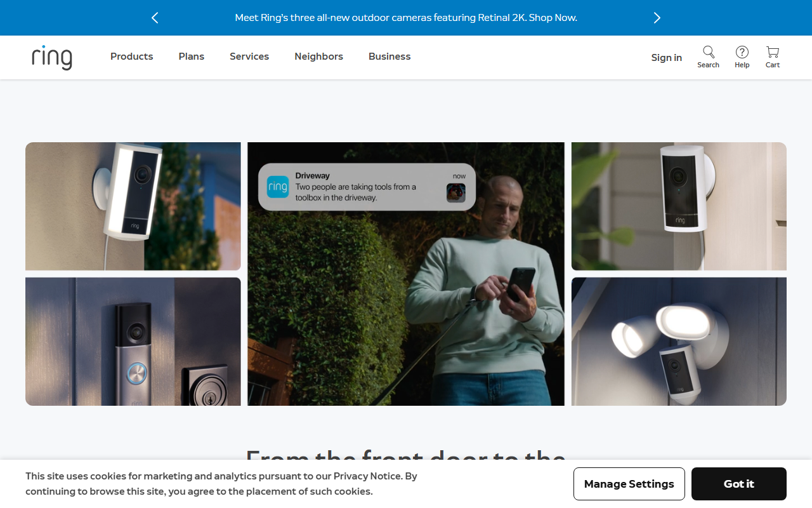This screenshot has height=508, width=812.
Task: Open the man checking phone image
Action: pos(406,274)
